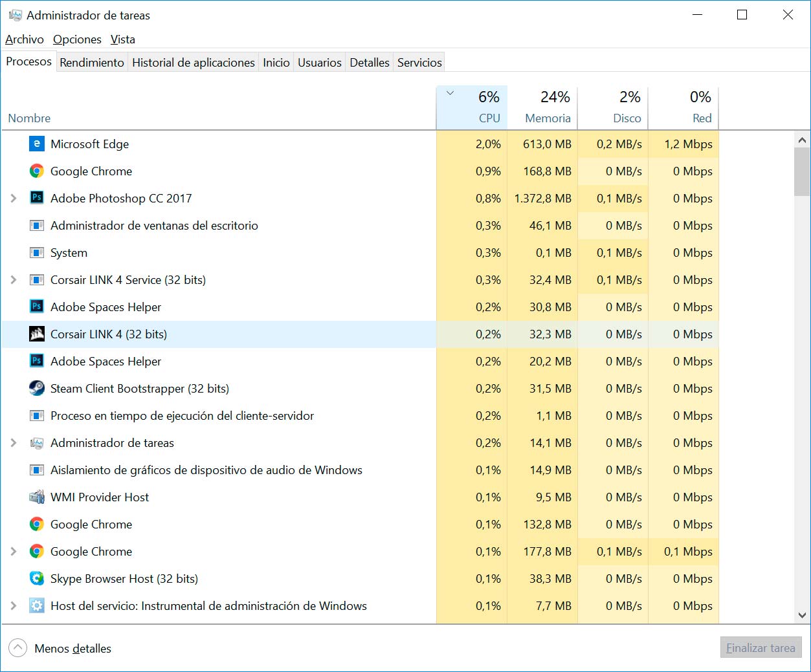Click the Corsair LINK 4 Service icon
This screenshot has width=811, height=672.
point(37,279)
